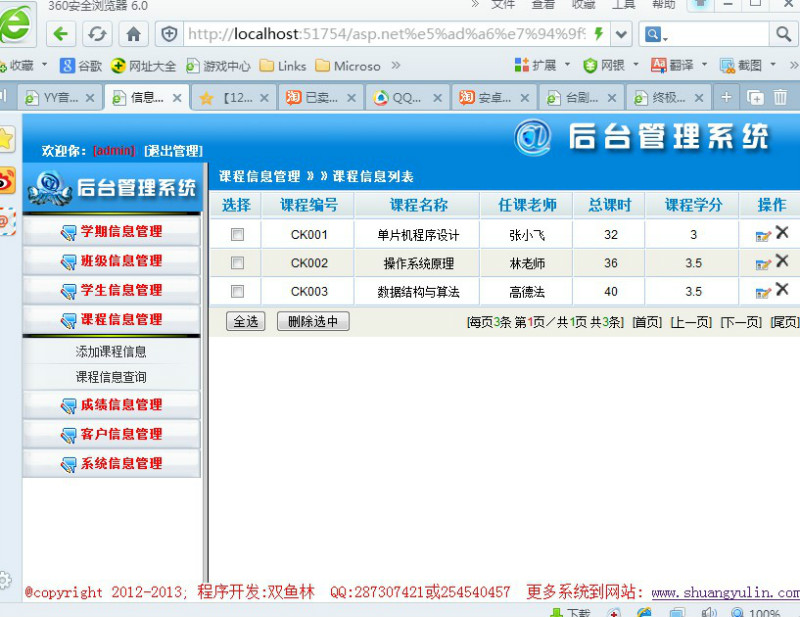Click 退出管理 logout link
Image resolution: width=800 pixels, height=617 pixels.
[x=173, y=151]
